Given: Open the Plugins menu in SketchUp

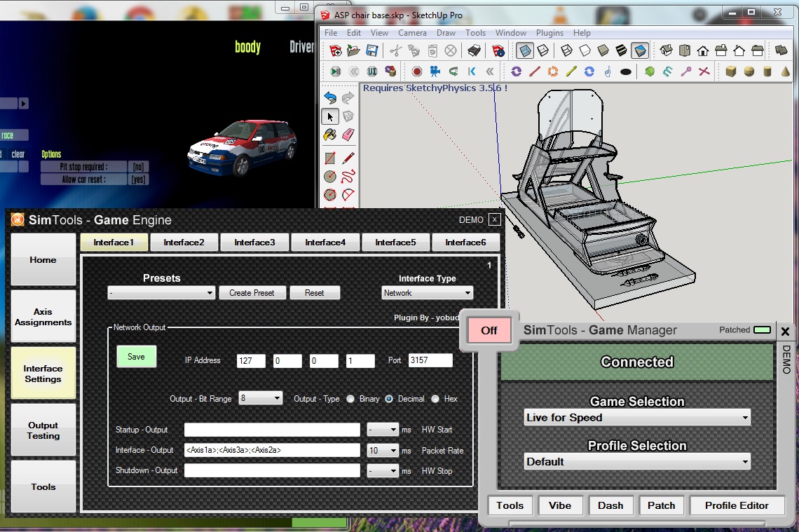Looking at the screenshot, I should (549, 33).
